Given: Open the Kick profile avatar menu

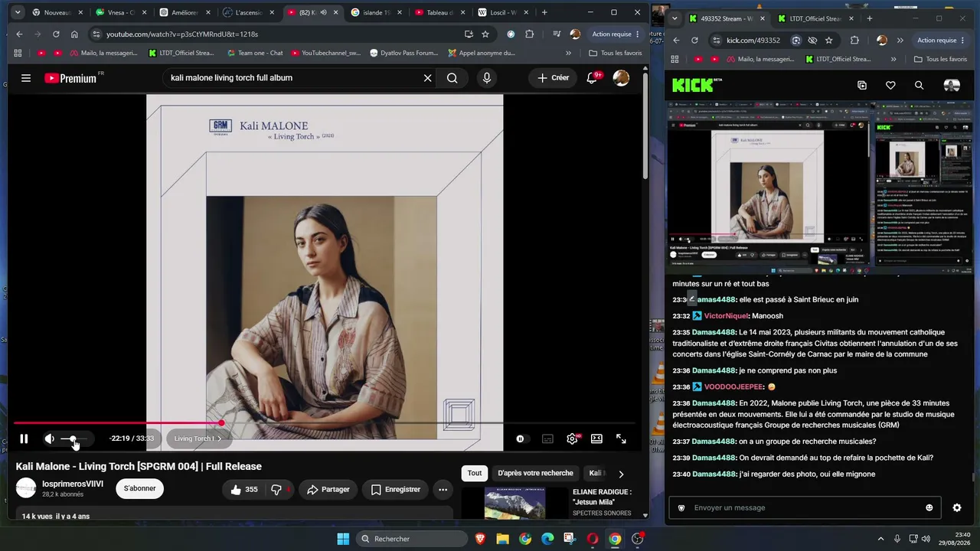Looking at the screenshot, I should [952, 85].
